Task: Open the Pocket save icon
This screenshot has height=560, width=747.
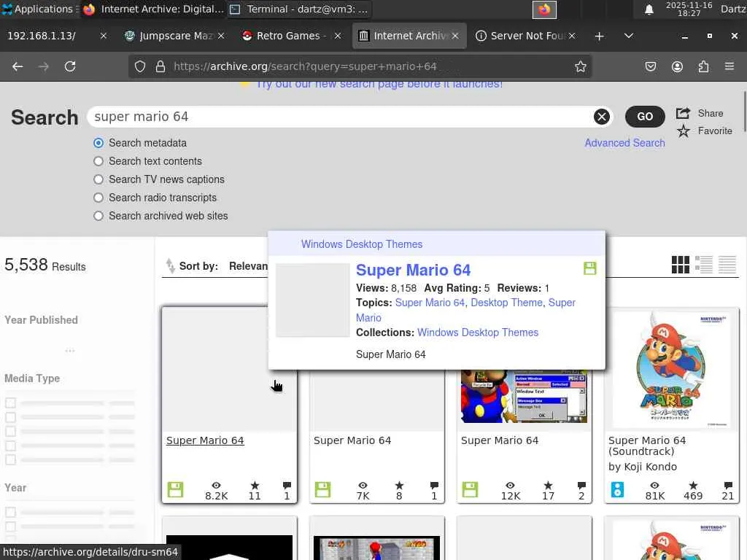Action: 650,66
